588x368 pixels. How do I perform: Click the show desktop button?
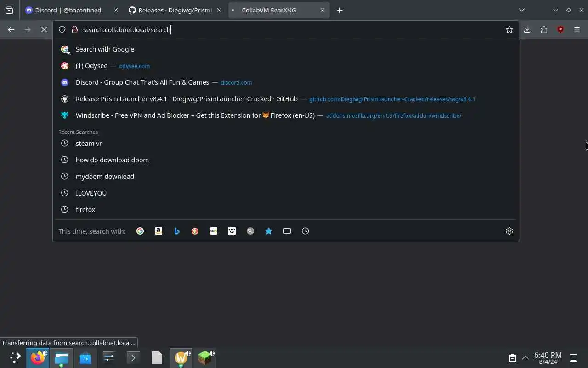(573, 358)
